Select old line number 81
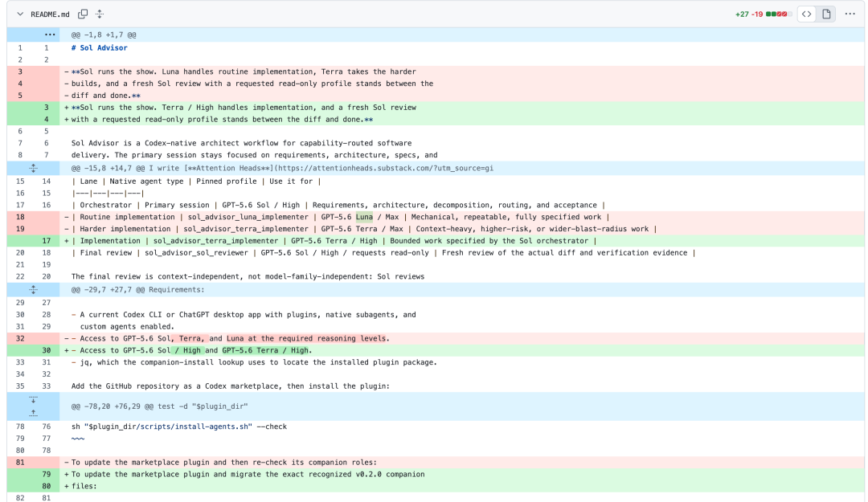This screenshot has height=502, width=868. [x=20, y=463]
